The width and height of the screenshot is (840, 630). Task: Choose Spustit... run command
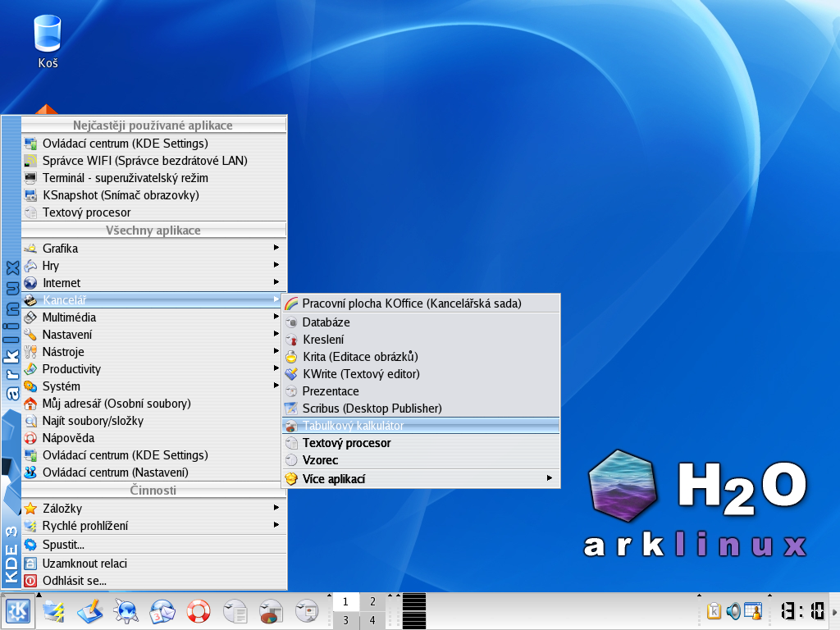153,545
